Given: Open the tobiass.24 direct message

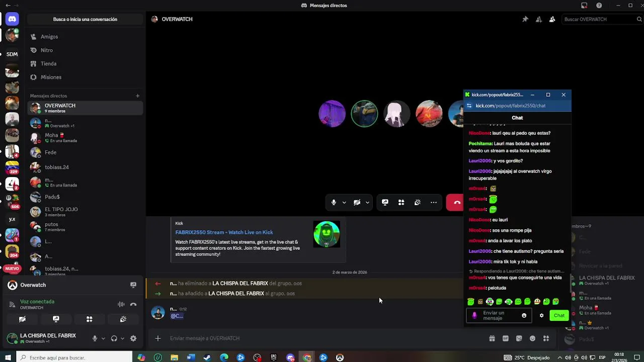Looking at the screenshot, I should 85,167.
